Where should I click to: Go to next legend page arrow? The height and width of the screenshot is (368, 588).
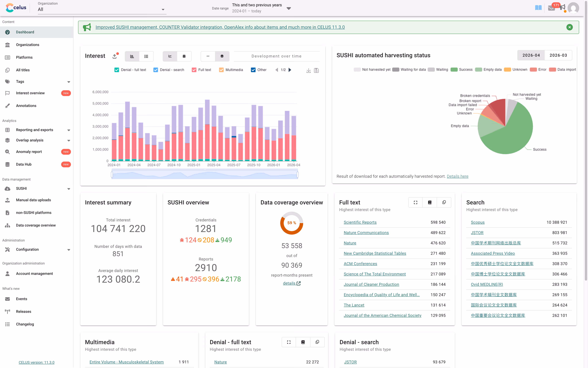[x=290, y=70]
